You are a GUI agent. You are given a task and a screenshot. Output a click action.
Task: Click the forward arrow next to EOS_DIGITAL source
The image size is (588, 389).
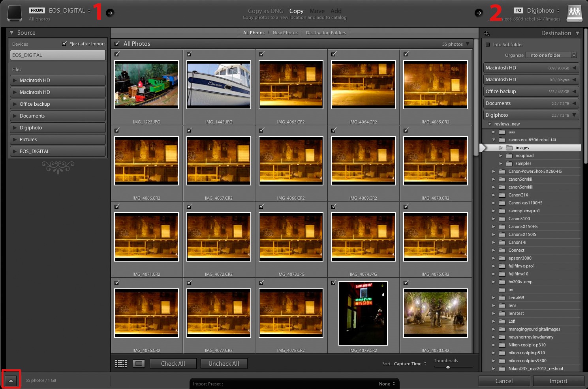tap(109, 13)
